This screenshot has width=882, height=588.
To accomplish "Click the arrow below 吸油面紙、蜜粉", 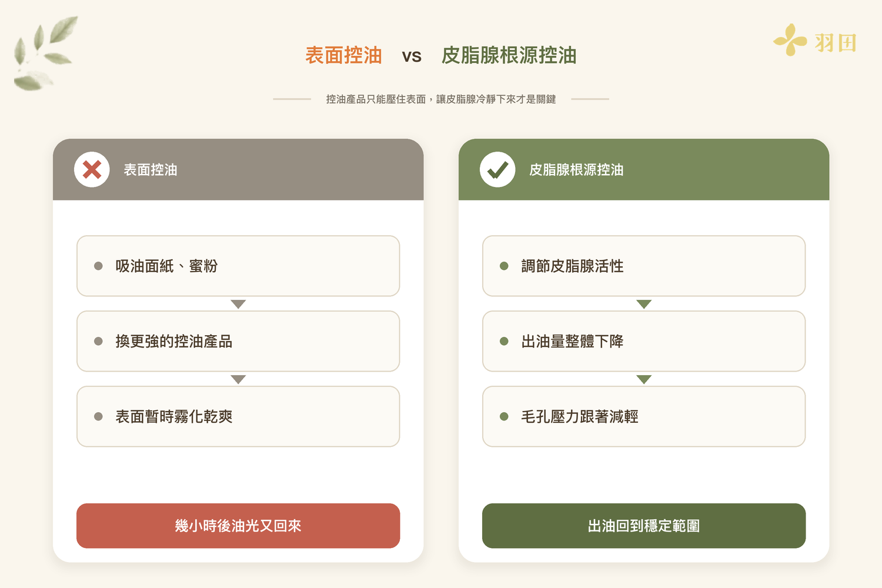I will [238, 304].
